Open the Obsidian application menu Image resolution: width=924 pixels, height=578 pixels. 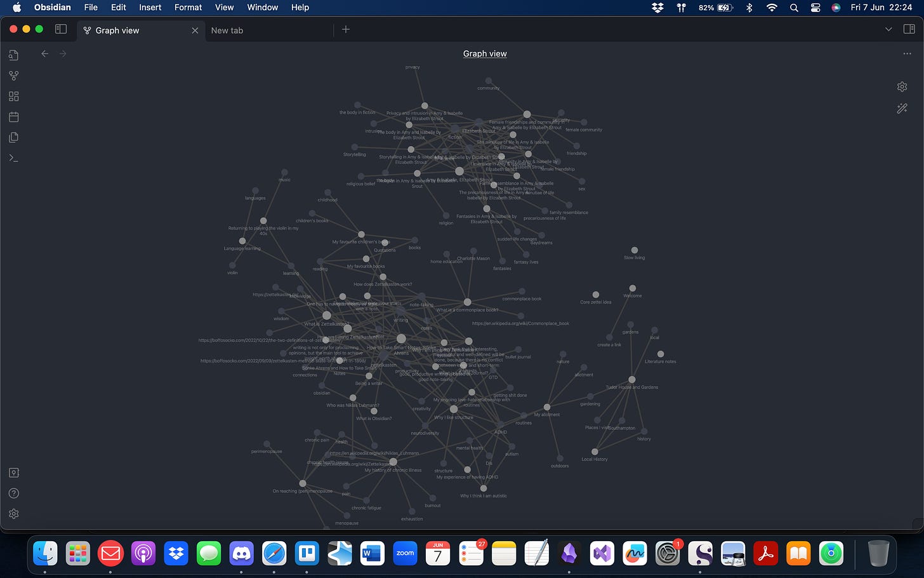click(53, 8)
